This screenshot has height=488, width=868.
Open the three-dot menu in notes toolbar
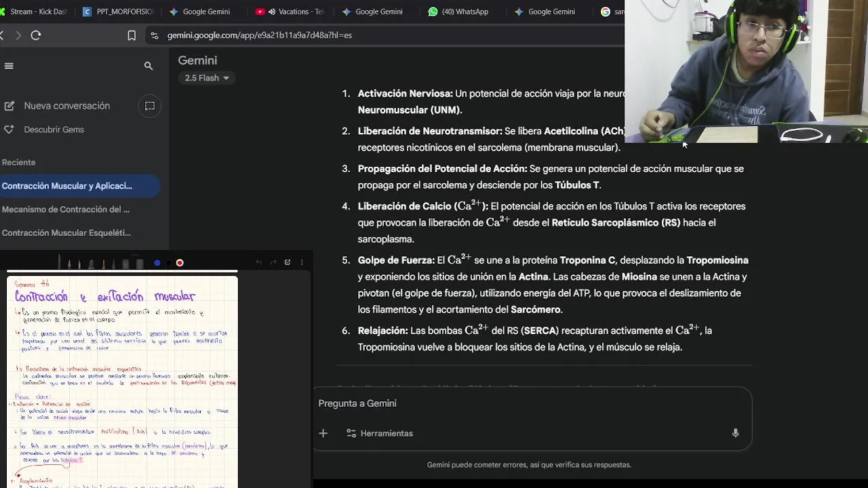pos(302,262)
